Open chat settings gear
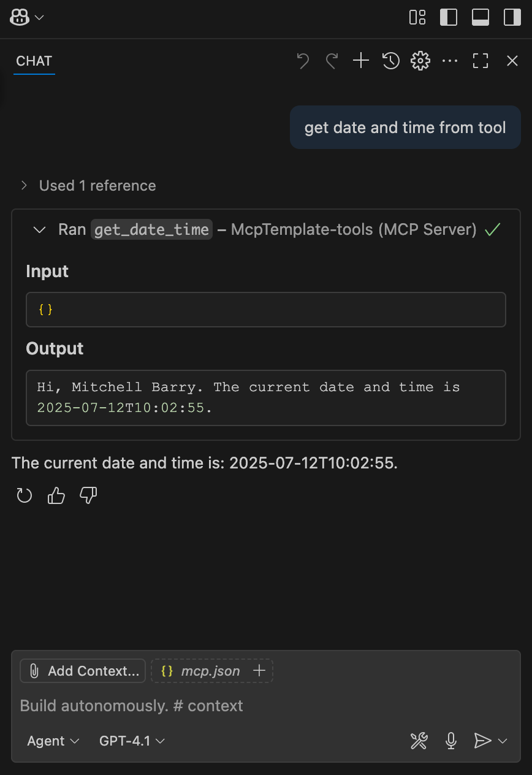 pyautogui.click(x=420, y=61)
